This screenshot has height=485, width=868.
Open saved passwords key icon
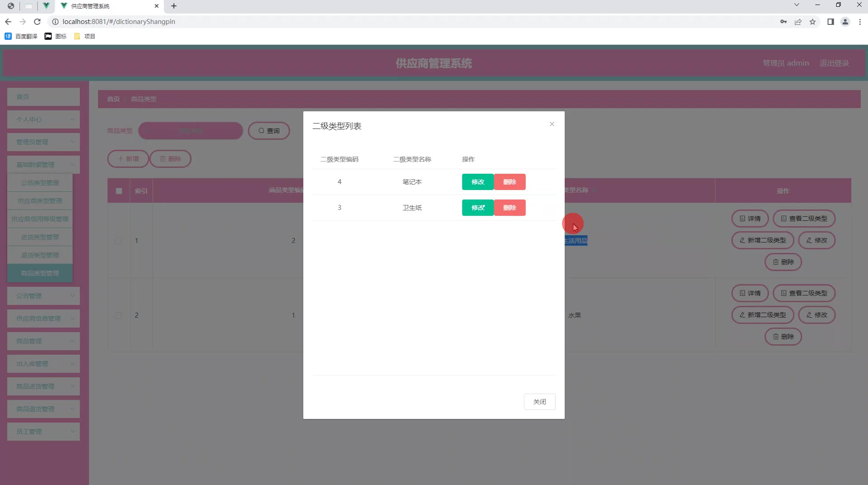(x=783, y=22)
